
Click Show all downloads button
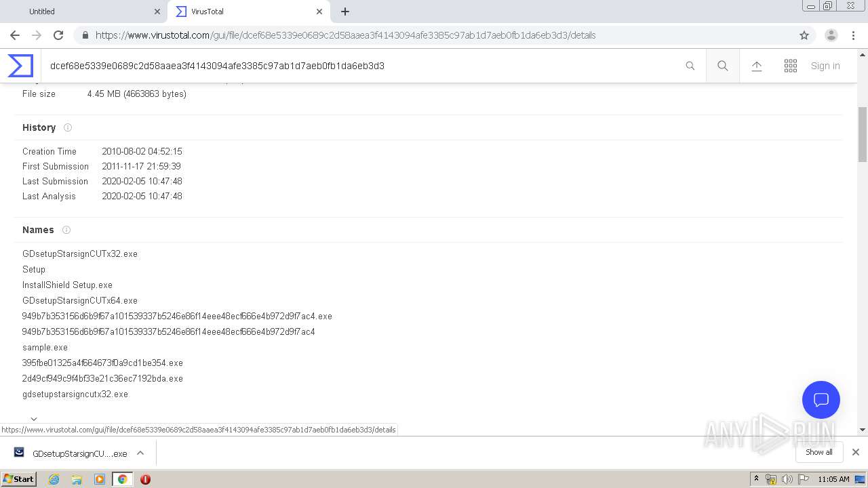818,452
